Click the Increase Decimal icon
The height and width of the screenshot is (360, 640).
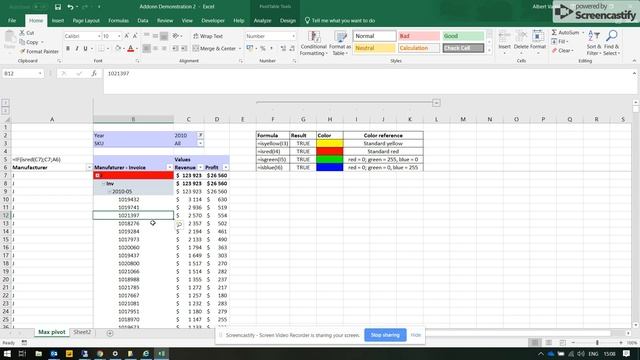pyautogui.click(x=283, y=49)
